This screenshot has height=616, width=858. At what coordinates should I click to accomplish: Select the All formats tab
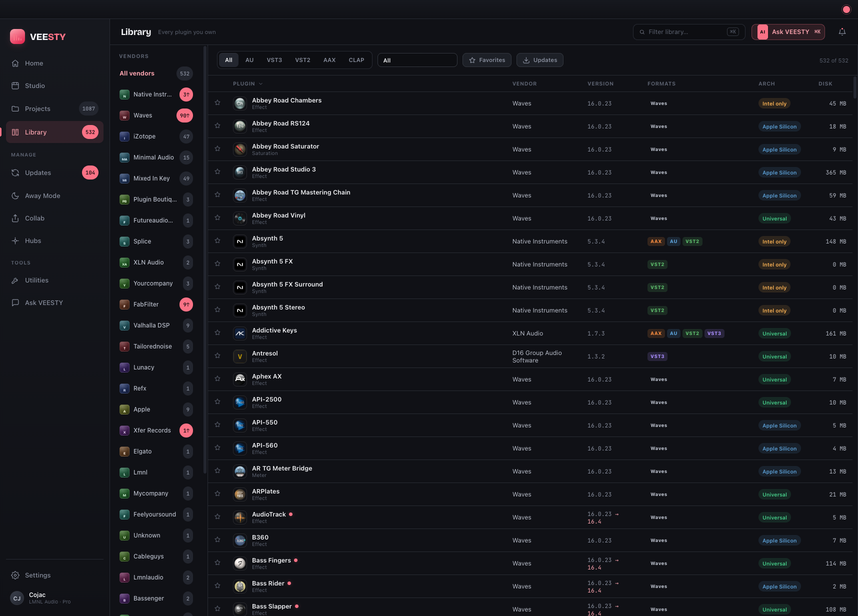coord(228,60)
